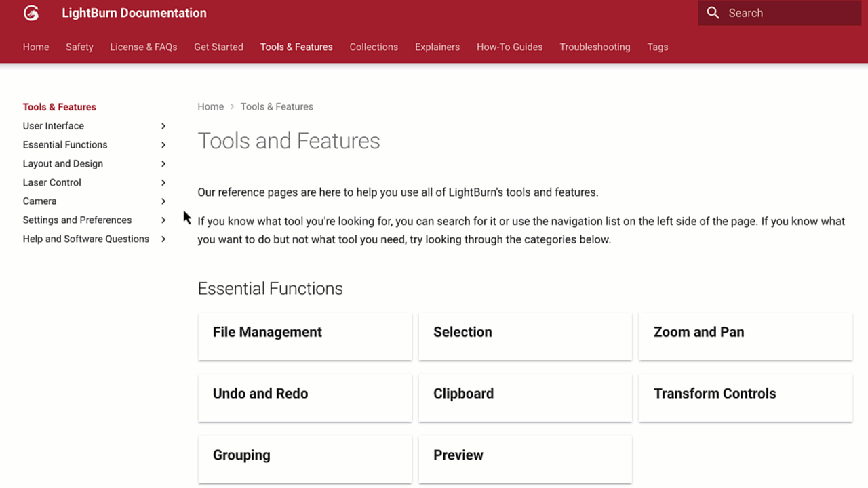Viewport: 868px width, 488px height.
Task: Expand the Laser Control section arrow
Action: [163, 183]
